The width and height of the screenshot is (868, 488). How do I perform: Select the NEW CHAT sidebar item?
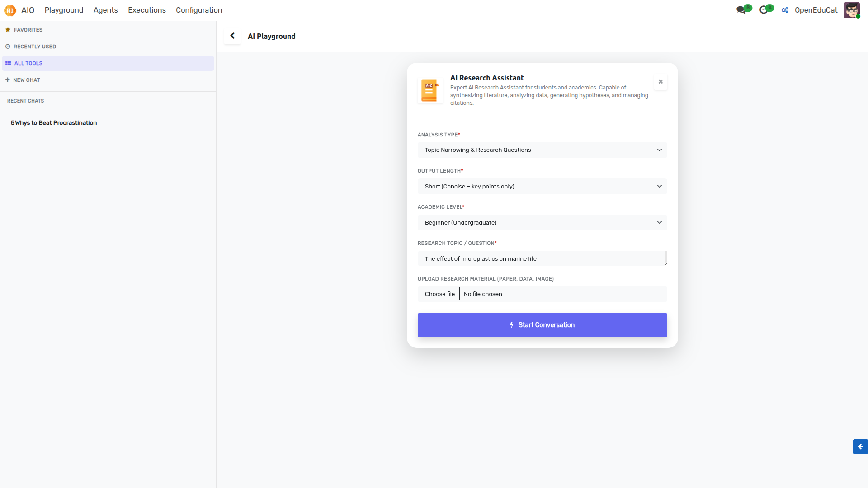tap(108, 80)
